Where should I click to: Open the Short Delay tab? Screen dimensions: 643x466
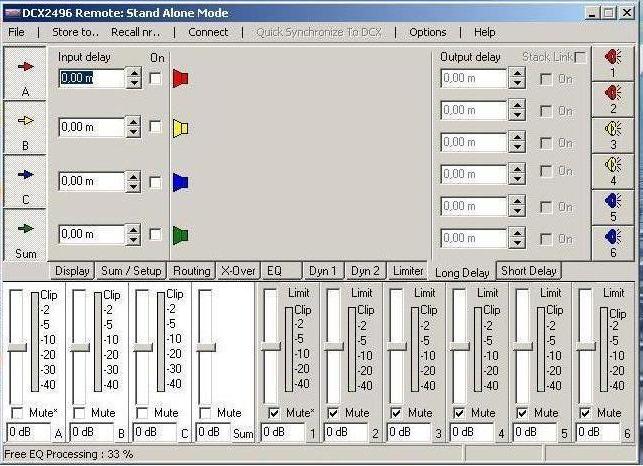(529, 271)
